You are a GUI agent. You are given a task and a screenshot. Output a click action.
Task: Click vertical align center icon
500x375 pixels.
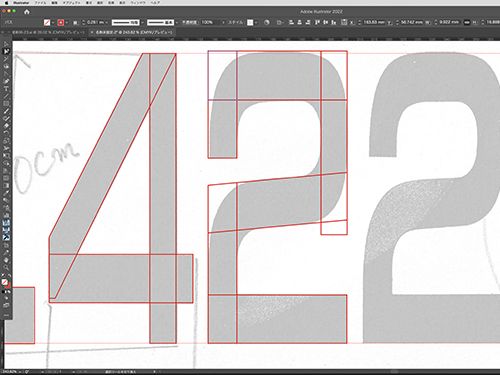click(x=325, y=22)
